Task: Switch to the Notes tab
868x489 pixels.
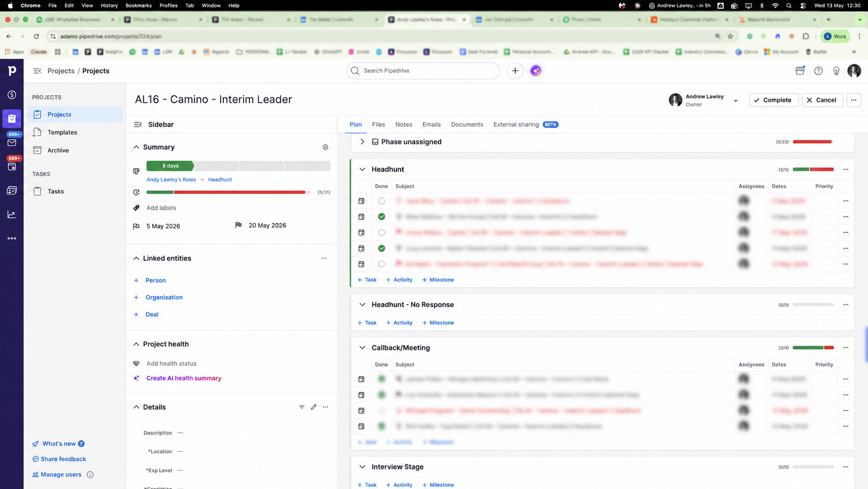Action: click(403, 125)
